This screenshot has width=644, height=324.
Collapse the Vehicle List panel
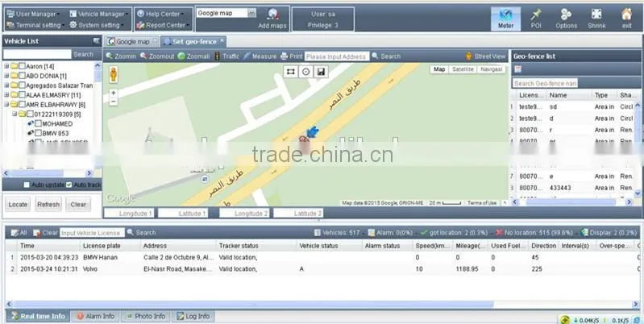click(x=97, y=40)
